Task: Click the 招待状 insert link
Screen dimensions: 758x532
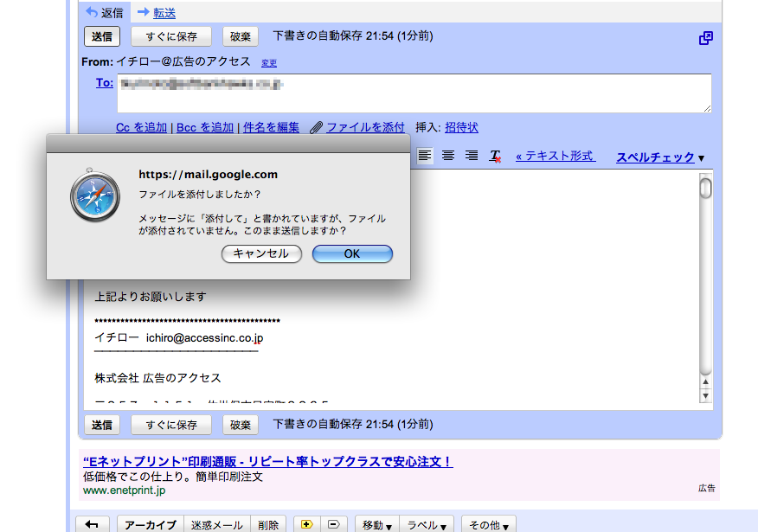Action: pos(462,127)
